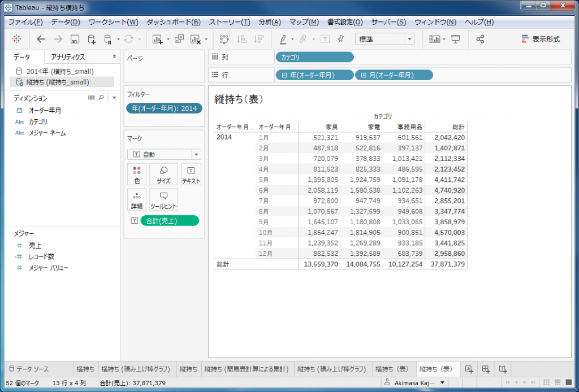Image resolution: width=579 pixels, height=392 pixels.
Task: Select the カテゴリ dimension field
Action: [38, 121]
